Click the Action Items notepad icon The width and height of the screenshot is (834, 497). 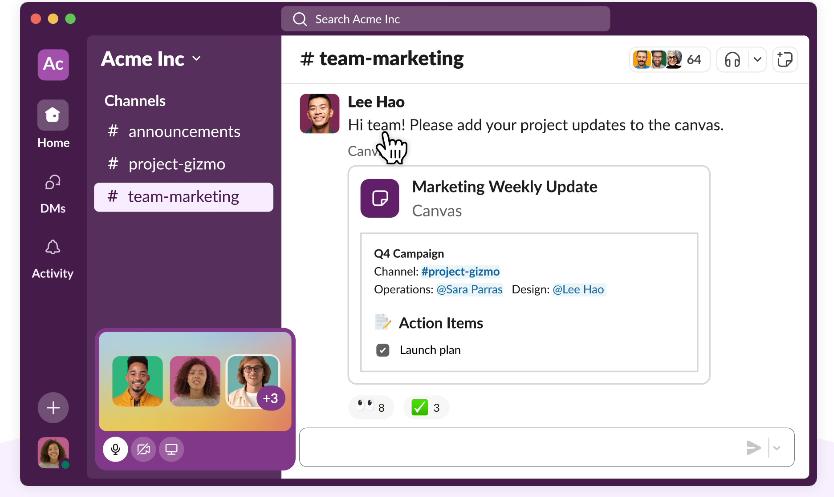click(x=382, y=322)
